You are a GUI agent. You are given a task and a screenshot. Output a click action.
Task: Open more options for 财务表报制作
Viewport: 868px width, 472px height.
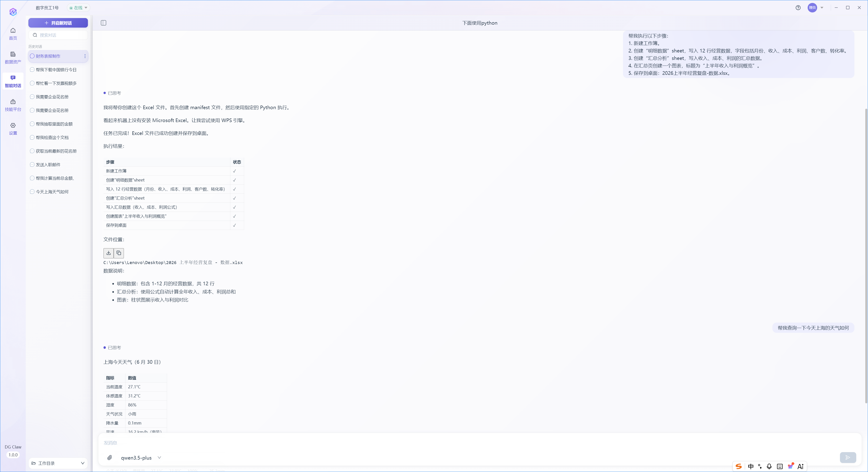tap(85, 56)
